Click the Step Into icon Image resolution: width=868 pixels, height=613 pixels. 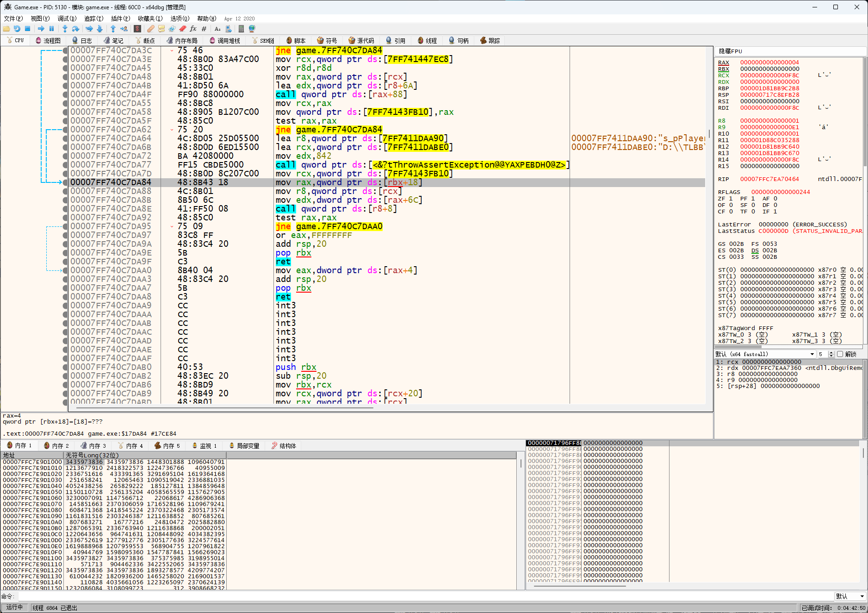[65, 29]
